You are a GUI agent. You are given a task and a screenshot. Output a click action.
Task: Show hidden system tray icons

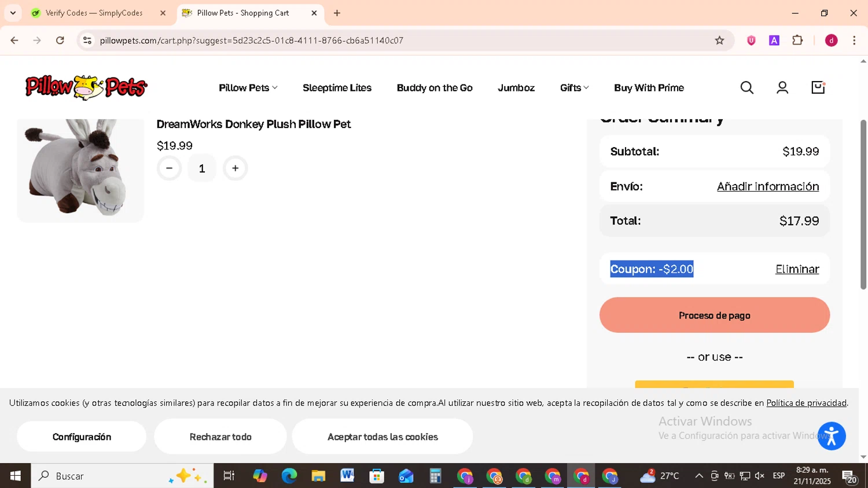699,476
